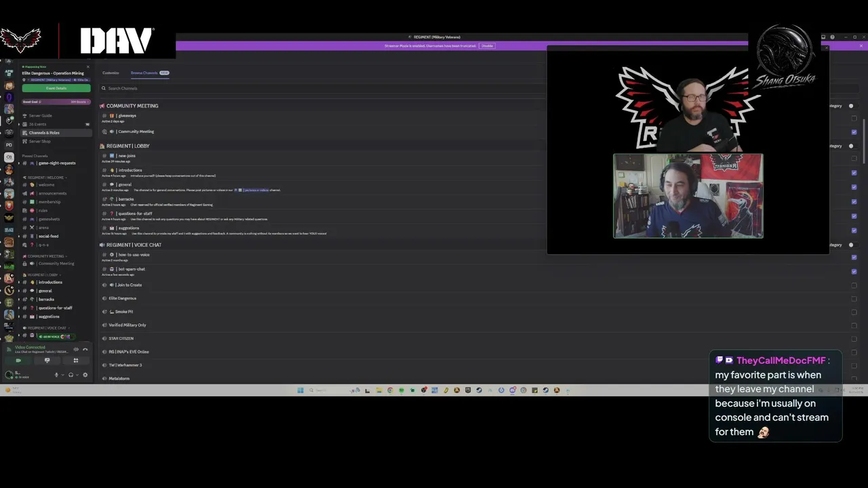Image resolution: width=868 pixels, height=488 pixels.
Task: Uncheck the suggestions channel checkbox
Action: point(854,230)
